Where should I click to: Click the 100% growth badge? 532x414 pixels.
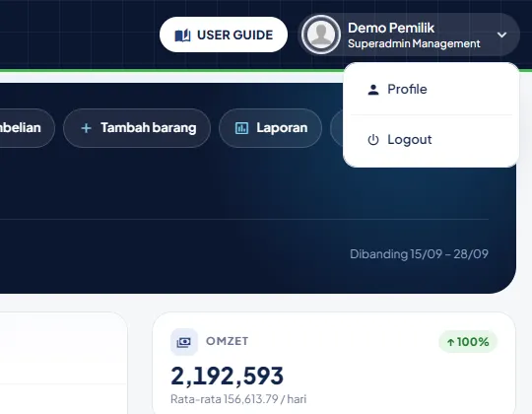(468, 342)
